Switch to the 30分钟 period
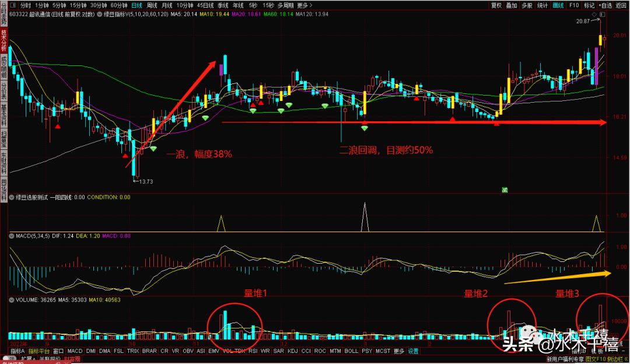Viewport: 630px width, 364px height. [99, 5]
